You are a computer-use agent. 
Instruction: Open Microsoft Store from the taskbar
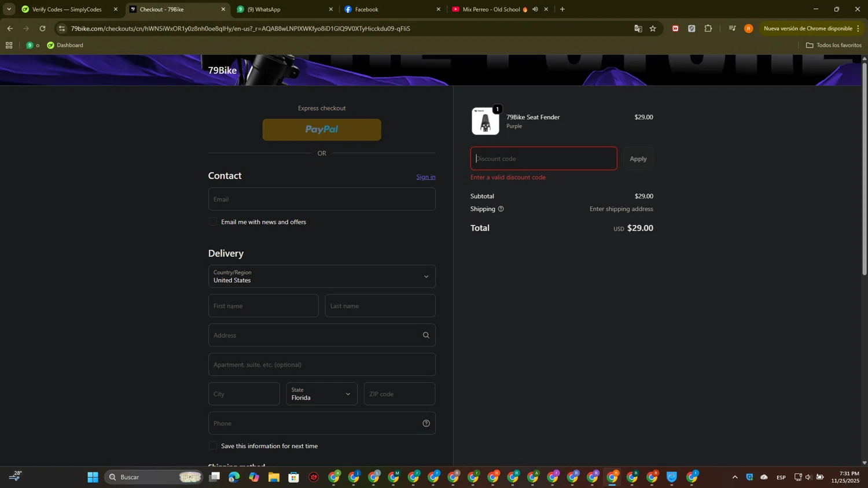point(294,477)
